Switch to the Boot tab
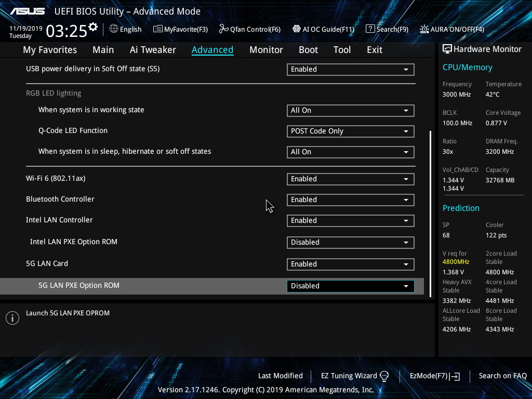Image resolution: width=532 pixels, height=399 pixels. point(308,50)
